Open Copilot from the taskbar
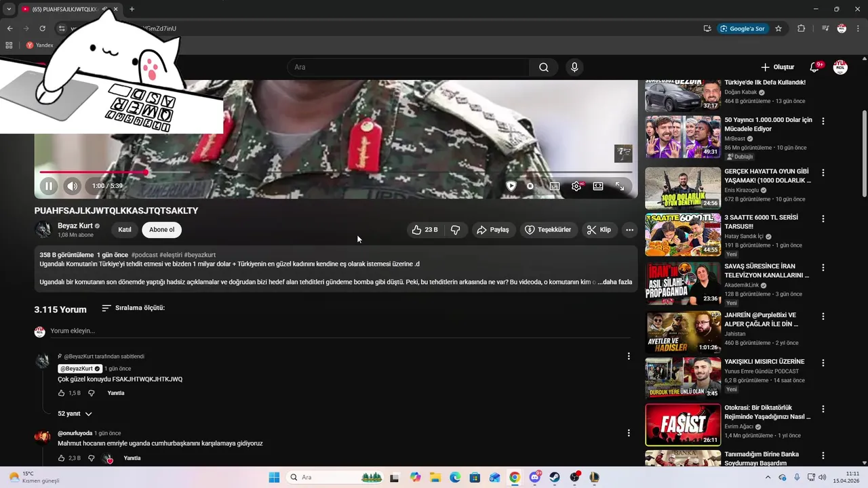This screenshot has width=868, height=488. pyautogui.click(x=415, y=477)
